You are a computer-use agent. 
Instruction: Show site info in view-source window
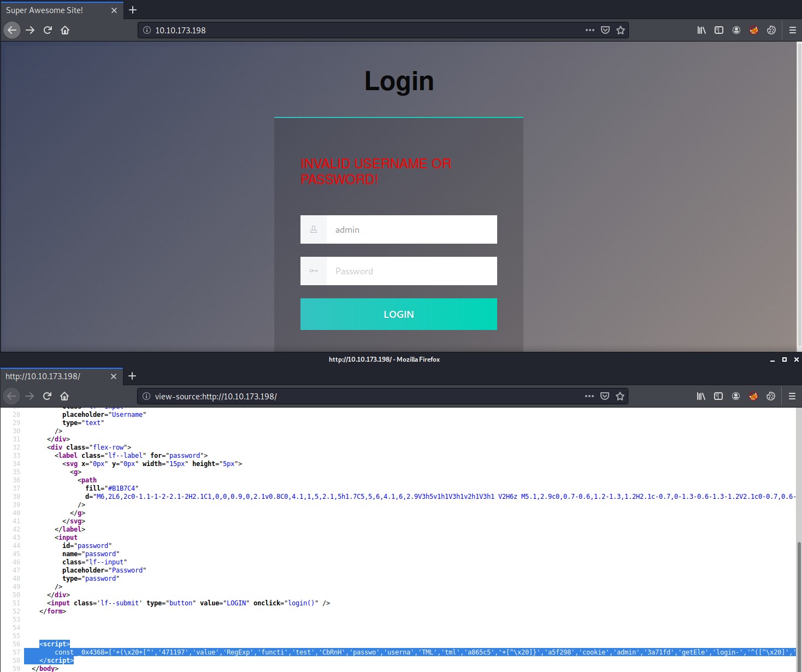click(146, 396)
